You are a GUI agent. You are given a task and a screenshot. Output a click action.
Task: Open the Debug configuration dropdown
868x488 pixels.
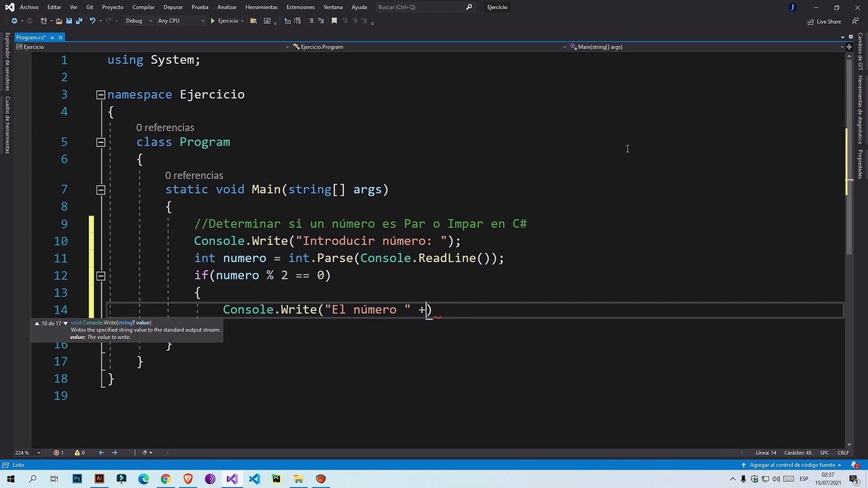tap(138, 21)
